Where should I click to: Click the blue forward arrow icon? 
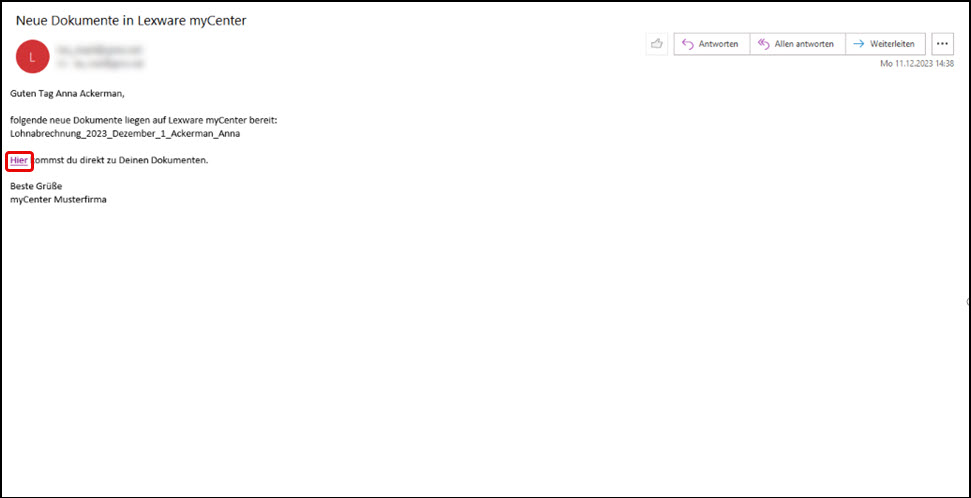pos(859,44)
